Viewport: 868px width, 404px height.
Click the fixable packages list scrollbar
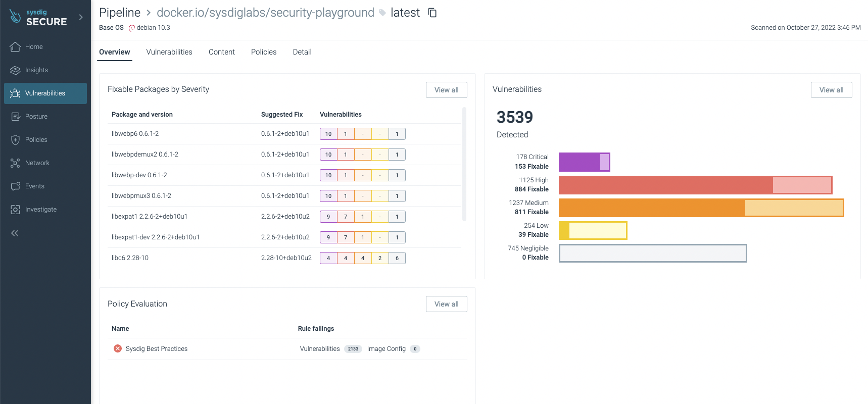click(464, 164)
